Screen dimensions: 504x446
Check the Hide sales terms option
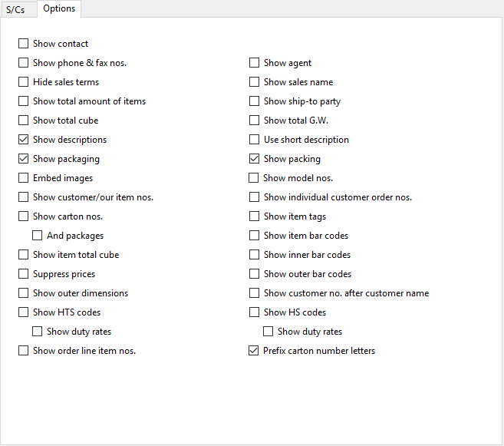tap(23, 82)
